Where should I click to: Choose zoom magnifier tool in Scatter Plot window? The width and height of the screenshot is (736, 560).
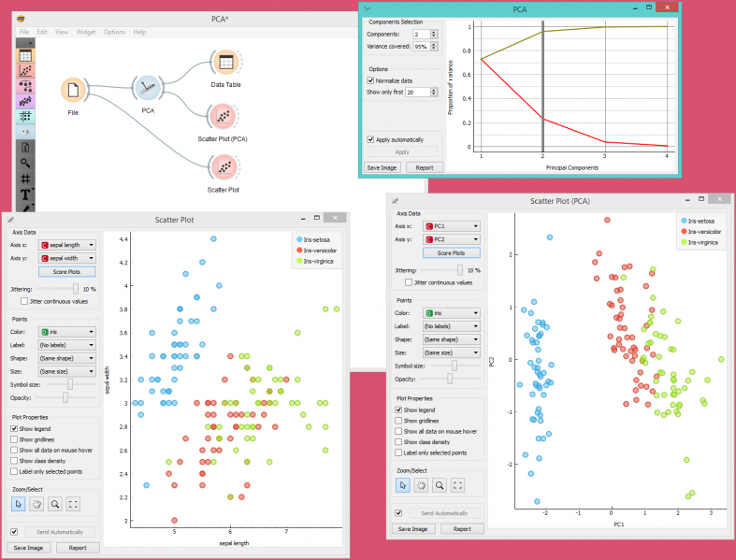point(55,504)
